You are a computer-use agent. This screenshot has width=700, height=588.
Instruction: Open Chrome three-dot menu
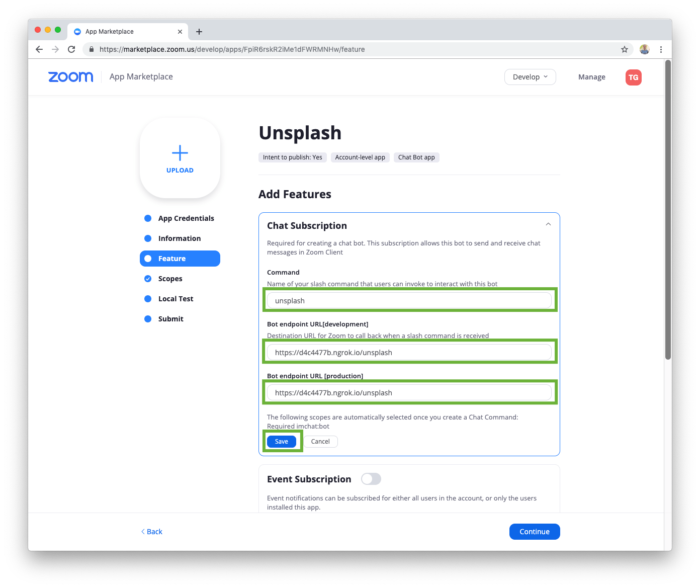[x=661, y=49]
